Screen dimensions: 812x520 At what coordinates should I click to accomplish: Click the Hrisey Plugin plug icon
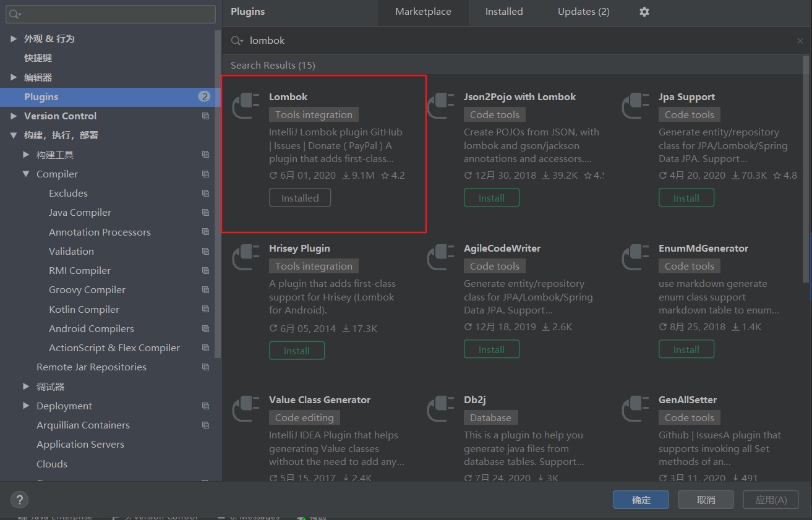(x=246, y=257)
